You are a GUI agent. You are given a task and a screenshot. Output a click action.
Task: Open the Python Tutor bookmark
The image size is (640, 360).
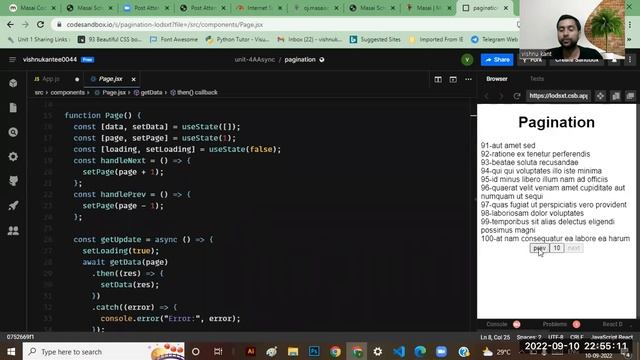pyautogui.click(x=238, y=40)
